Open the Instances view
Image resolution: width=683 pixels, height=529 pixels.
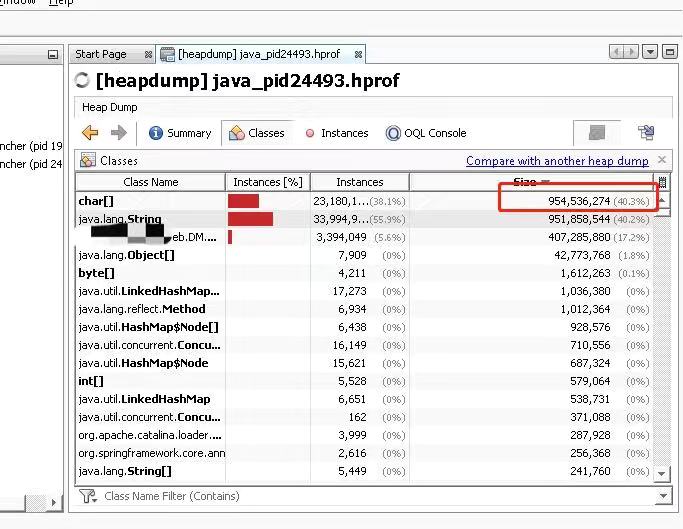coord(337,133)
